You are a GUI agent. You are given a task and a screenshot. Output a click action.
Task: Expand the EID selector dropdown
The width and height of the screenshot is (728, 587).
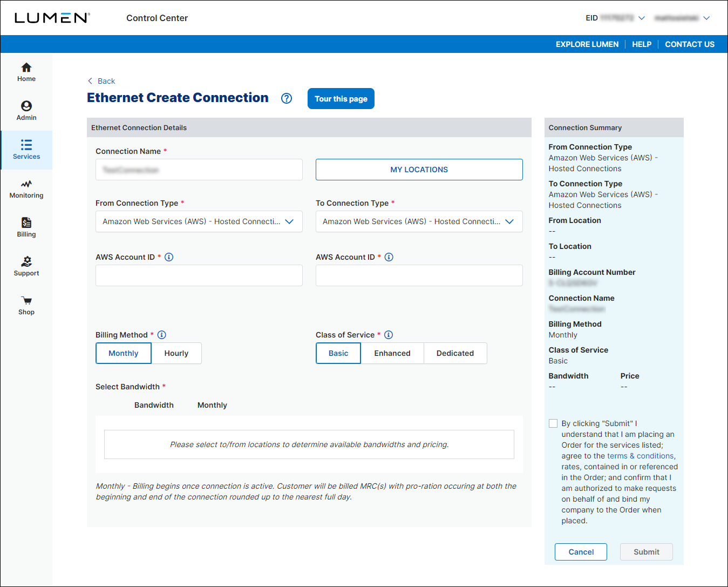pyautogui.click(x=642, y=18)
